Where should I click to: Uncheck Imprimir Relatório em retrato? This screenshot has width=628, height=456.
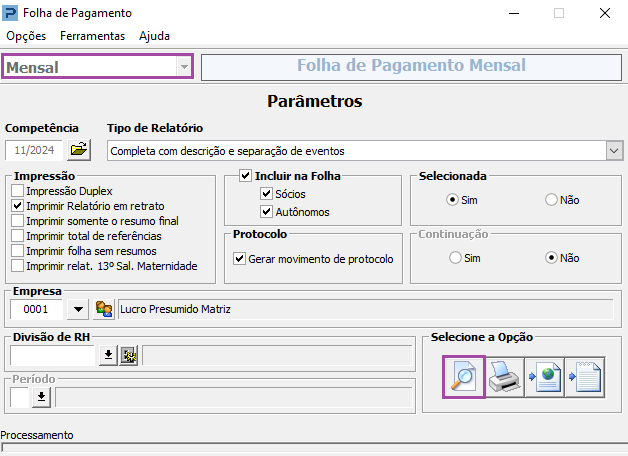(x=18, y=206)
